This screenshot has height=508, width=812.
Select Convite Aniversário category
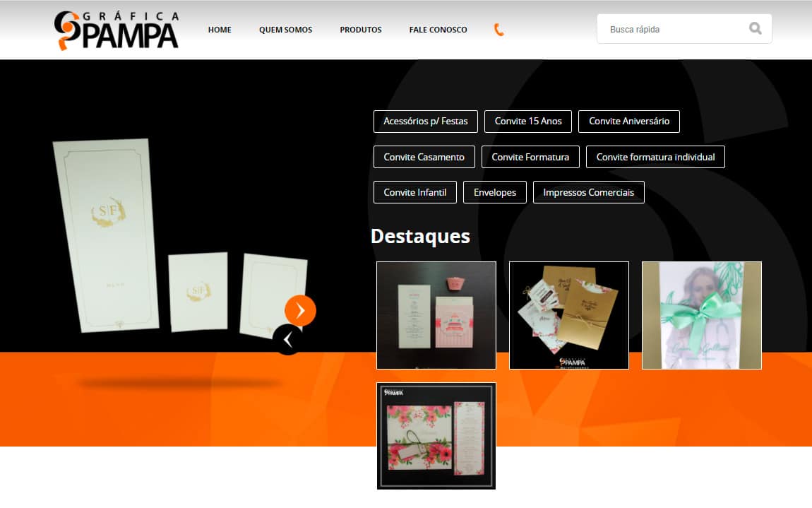pos(629,122)
